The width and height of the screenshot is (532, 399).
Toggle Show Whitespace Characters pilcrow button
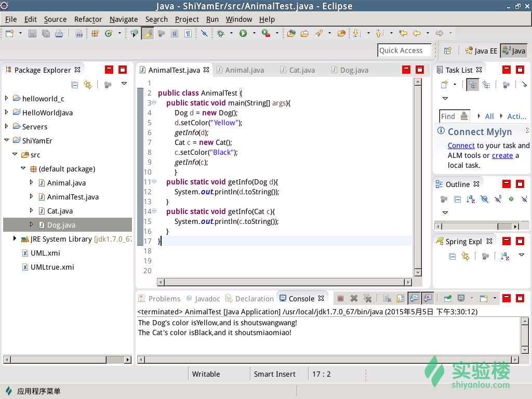[188, 33]
